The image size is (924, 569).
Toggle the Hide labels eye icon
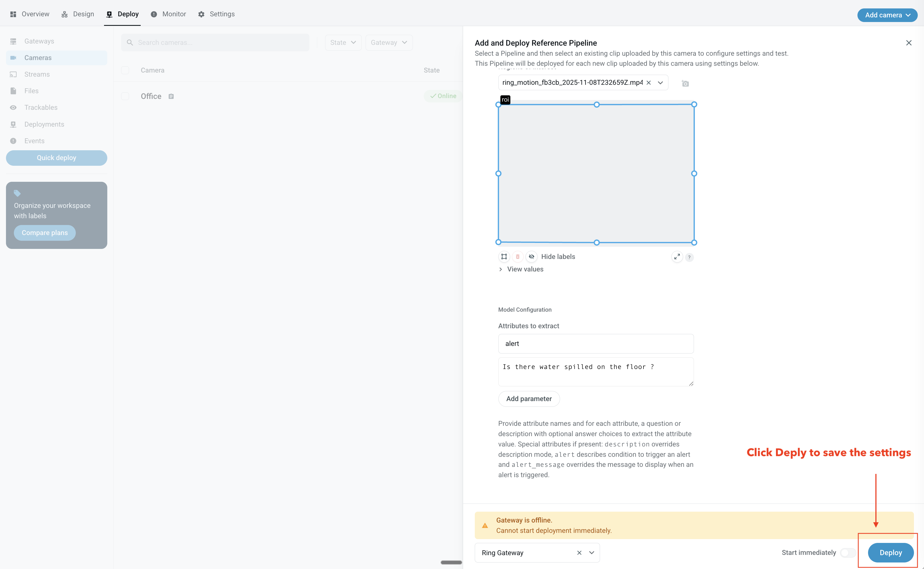coord(531,257)
